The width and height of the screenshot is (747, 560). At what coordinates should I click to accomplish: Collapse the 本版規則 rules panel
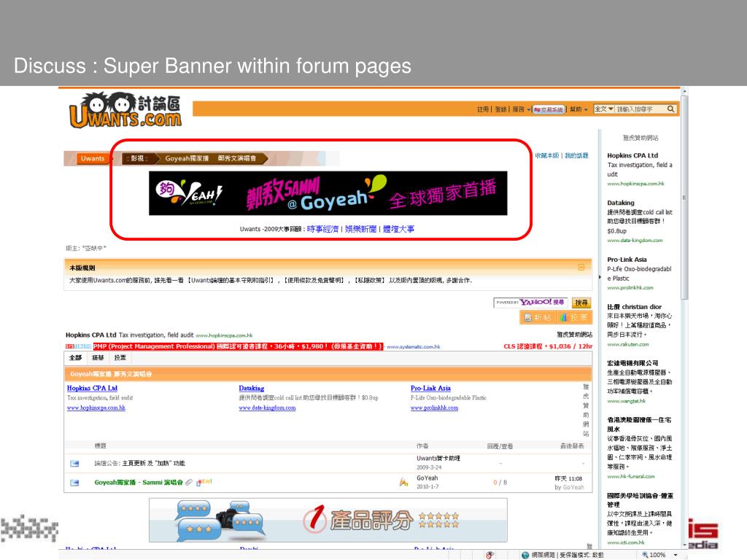pyautogui.click(x=581, y=267)
